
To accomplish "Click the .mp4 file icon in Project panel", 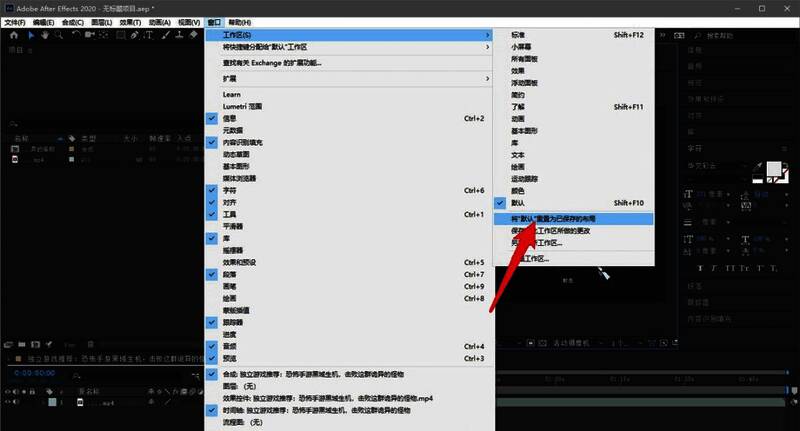I will 15,160.
